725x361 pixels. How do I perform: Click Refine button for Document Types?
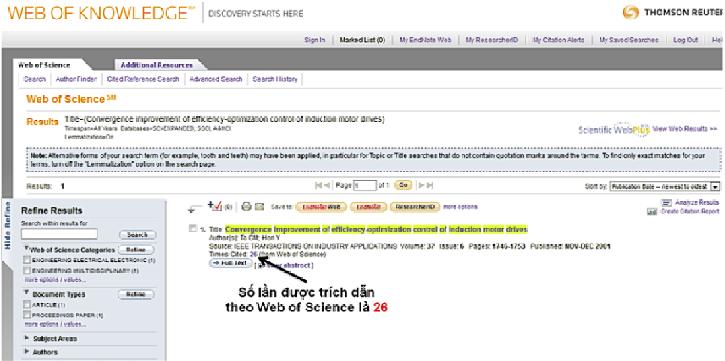(x=136, y=294)
